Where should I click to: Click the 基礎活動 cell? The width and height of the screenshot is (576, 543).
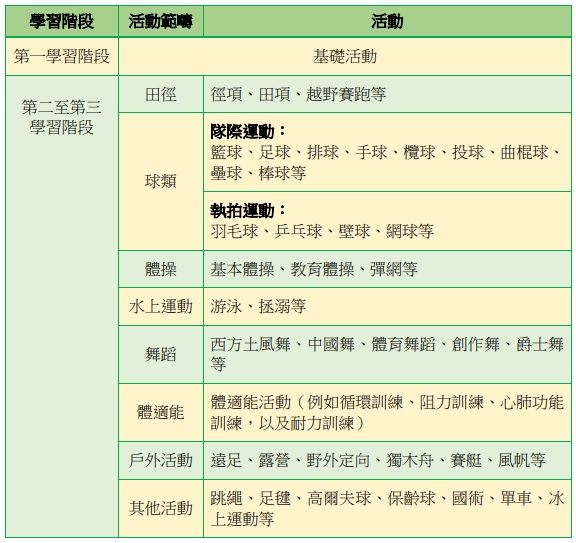point(345,57)
